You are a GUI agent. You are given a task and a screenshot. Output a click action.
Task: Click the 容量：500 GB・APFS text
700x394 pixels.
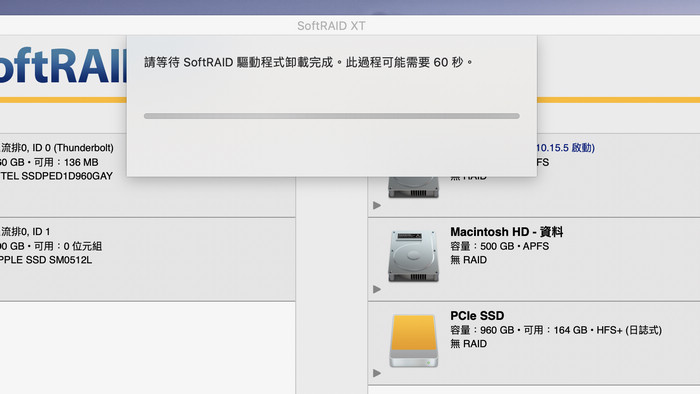coord(500,246)
